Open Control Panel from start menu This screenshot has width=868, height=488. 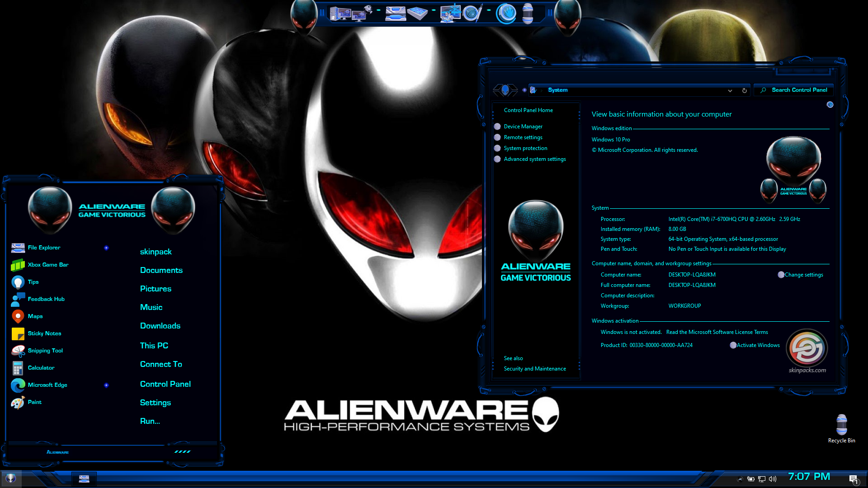165,384
